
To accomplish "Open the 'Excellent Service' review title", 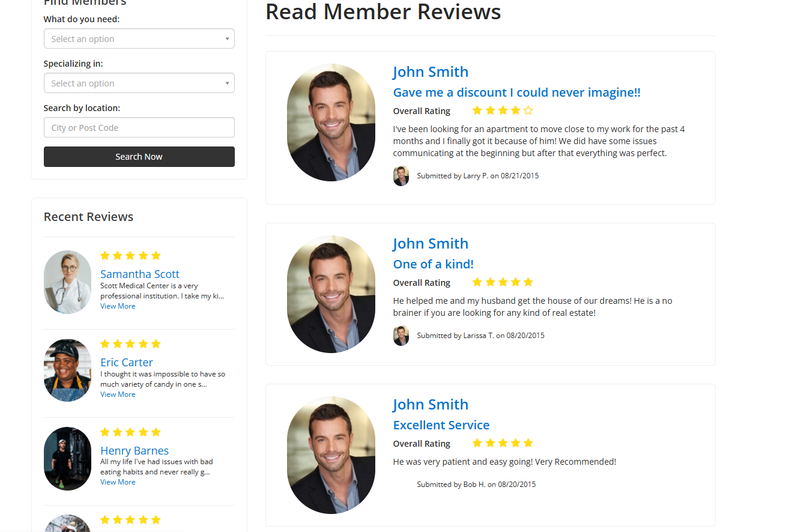I will (x=441, y=425).
